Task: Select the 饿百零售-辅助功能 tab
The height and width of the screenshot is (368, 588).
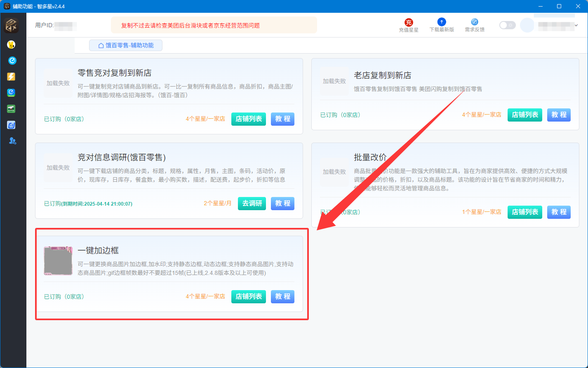Action: pyautogui.click(x=126, y=45)
